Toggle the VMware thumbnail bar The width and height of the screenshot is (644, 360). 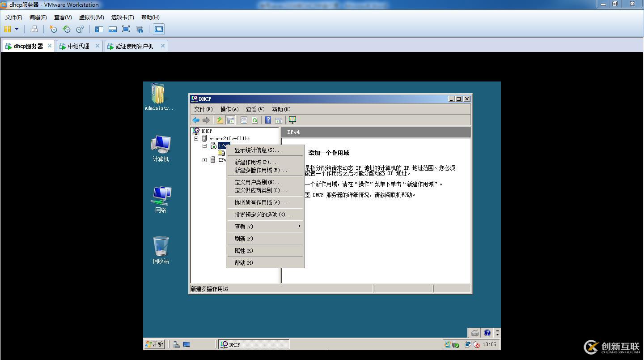(x=113, y=29)
